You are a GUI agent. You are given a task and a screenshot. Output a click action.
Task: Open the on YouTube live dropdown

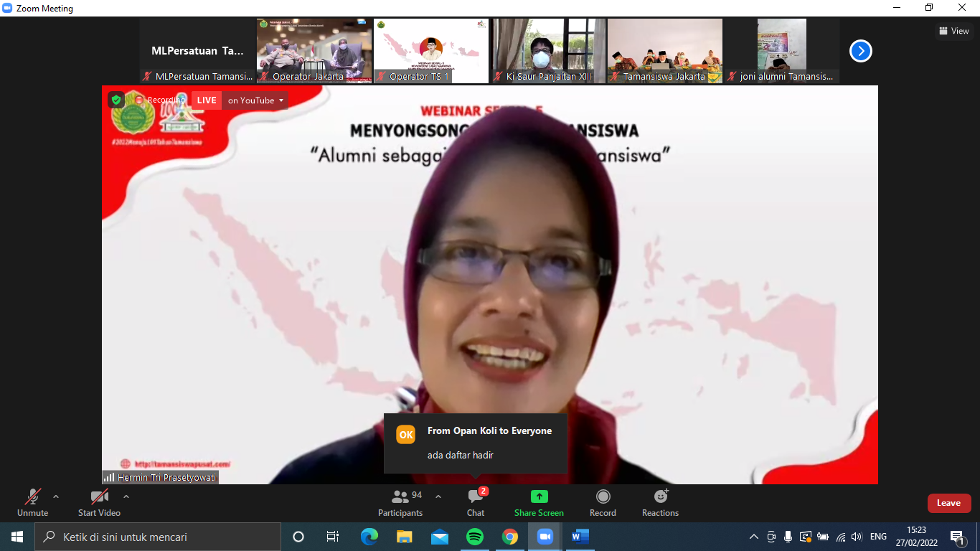click(255, 100)
